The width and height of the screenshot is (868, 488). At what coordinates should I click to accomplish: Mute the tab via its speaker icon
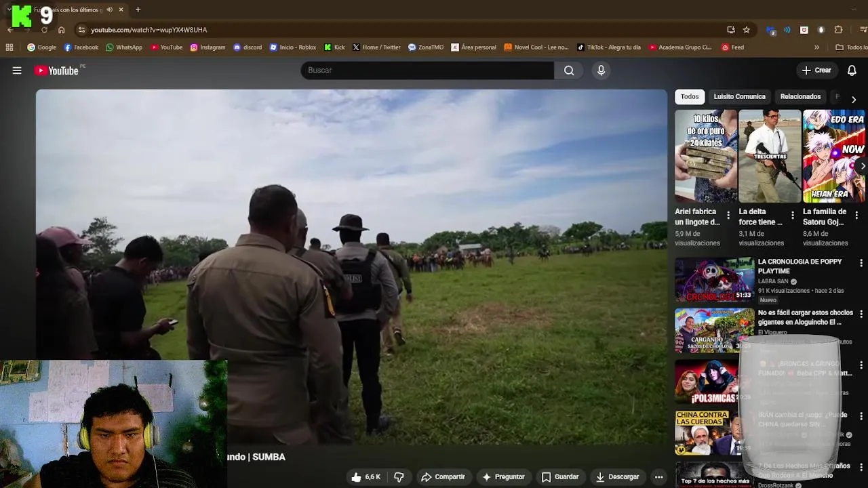pos(109,9)
